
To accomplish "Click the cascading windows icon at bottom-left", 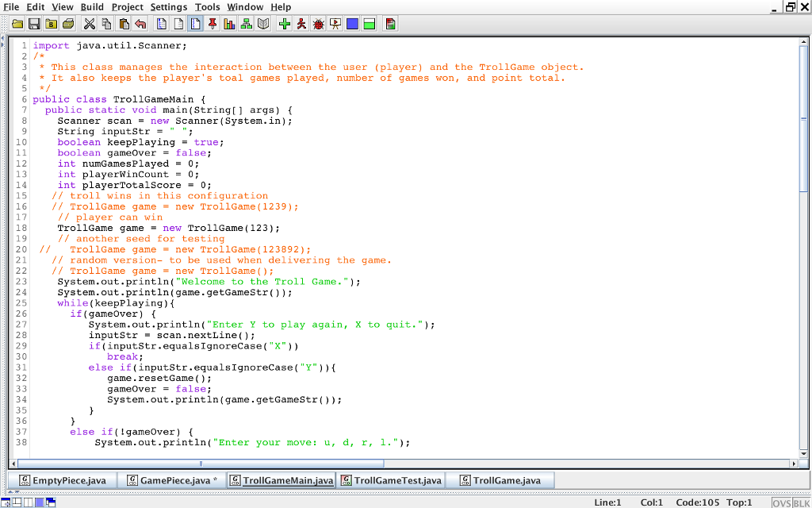I will (50, 502).
